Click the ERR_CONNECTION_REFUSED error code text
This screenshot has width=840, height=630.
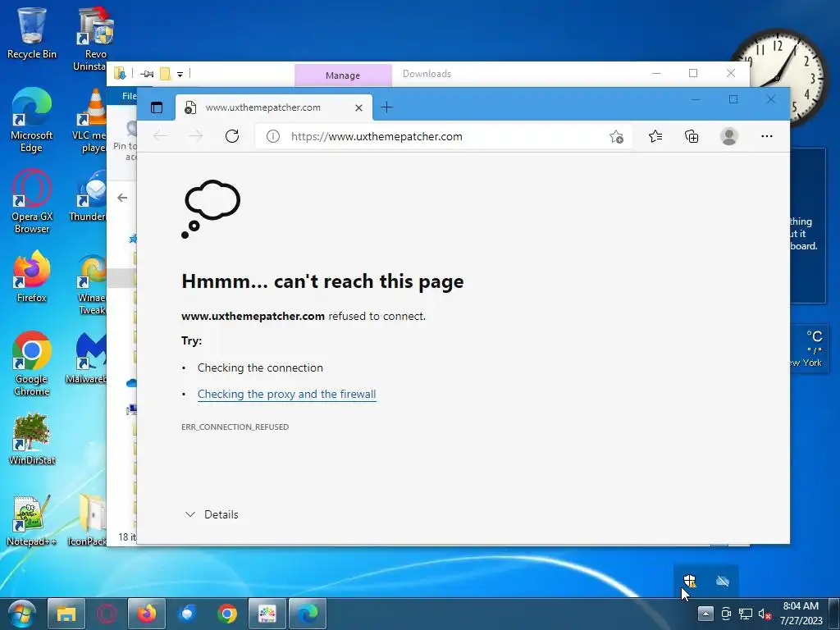tap(235, 427)
